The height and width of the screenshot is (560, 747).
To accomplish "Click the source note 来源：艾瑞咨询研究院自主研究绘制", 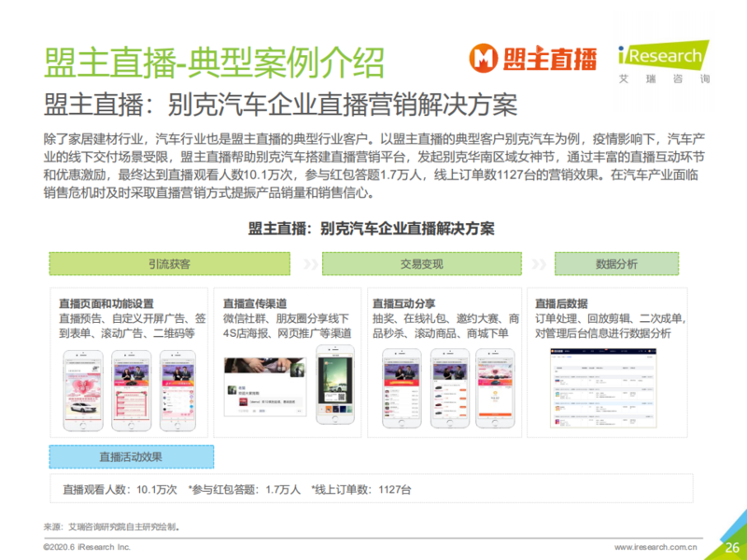I will [112, 526].
